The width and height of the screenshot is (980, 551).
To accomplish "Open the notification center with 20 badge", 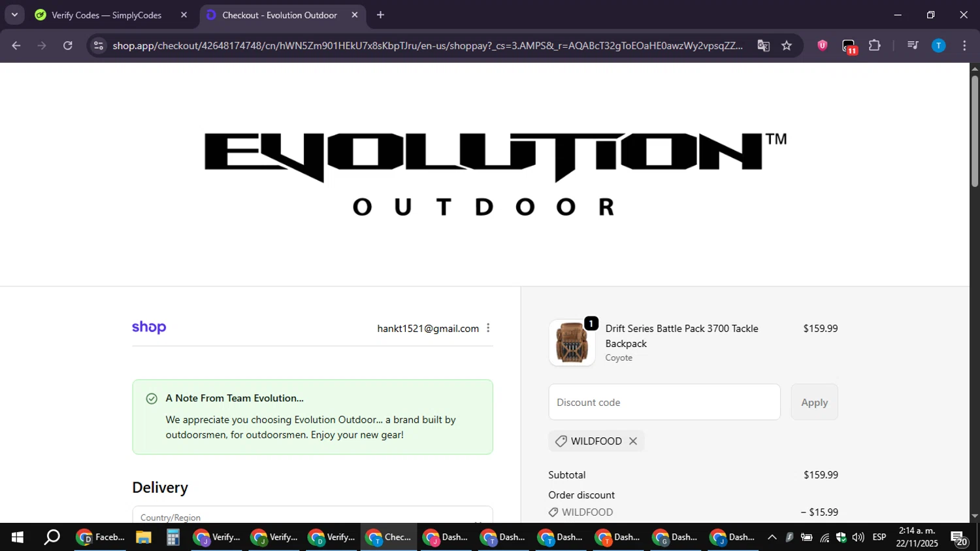I will [x=959, y=539].
